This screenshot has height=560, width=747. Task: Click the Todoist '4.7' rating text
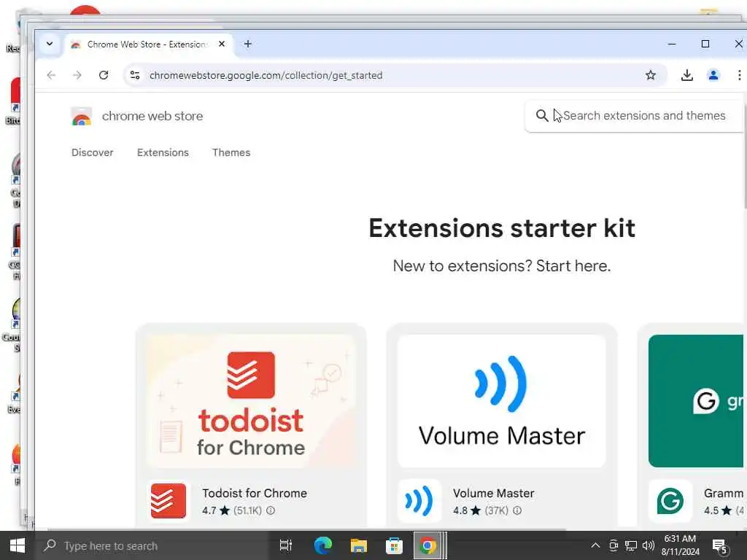[x=209, y=510]
